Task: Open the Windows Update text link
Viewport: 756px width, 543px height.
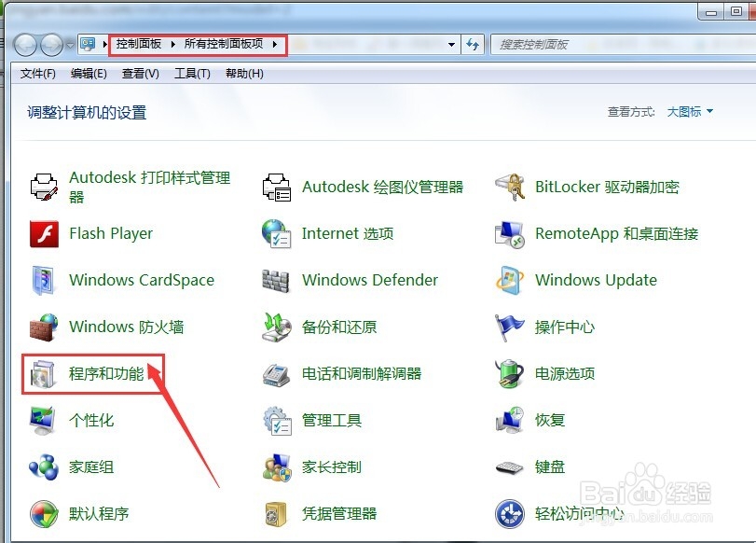Action: click(x=596, y=280)
